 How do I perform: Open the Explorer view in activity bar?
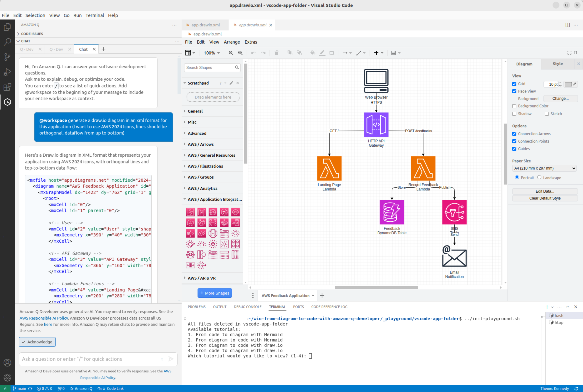(7, 27)
